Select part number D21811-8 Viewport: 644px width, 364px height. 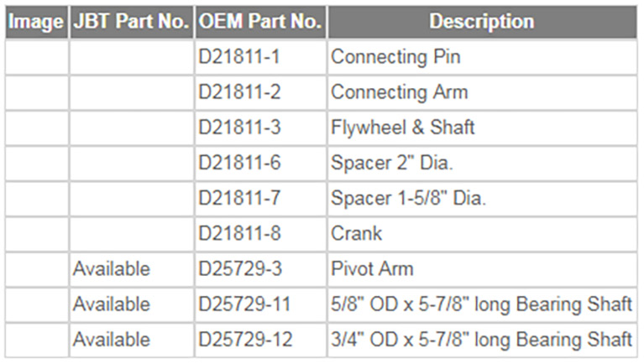pos(239,234)
